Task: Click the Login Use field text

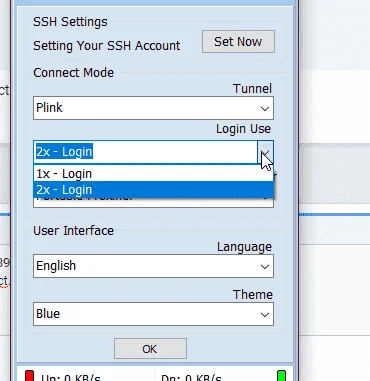Action: click(x=64, y=152)
